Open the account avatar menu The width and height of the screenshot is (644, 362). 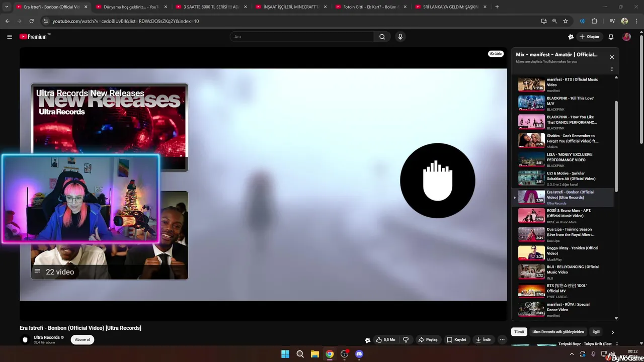626,37
